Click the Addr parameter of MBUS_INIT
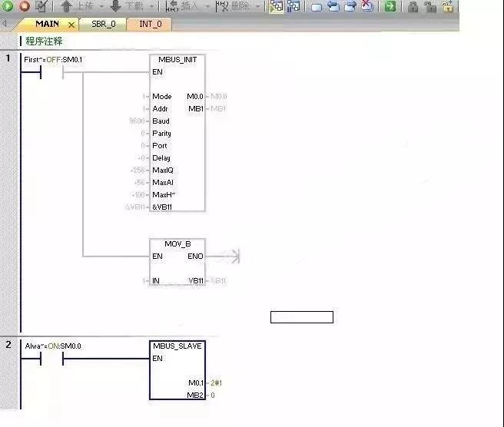Screen dimensions: 504x427 pyautogui.click(x=160, y=108)
